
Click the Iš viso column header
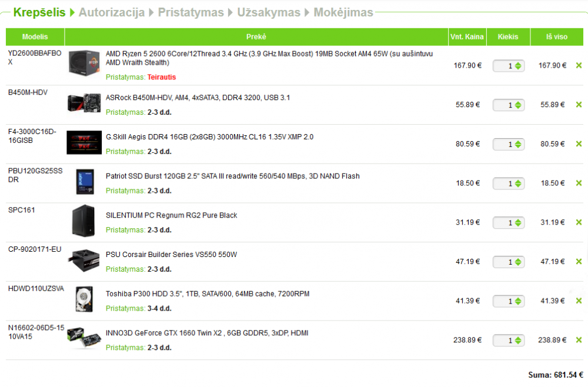pos(557,36)
